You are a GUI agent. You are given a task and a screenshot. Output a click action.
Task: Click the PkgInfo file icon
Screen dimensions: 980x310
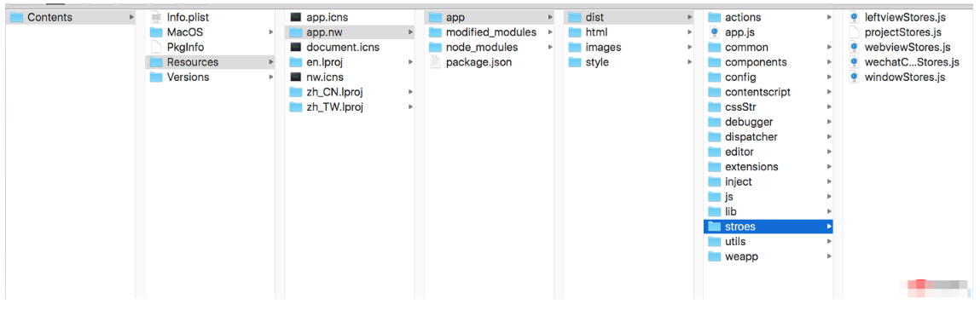click(156, 48)
